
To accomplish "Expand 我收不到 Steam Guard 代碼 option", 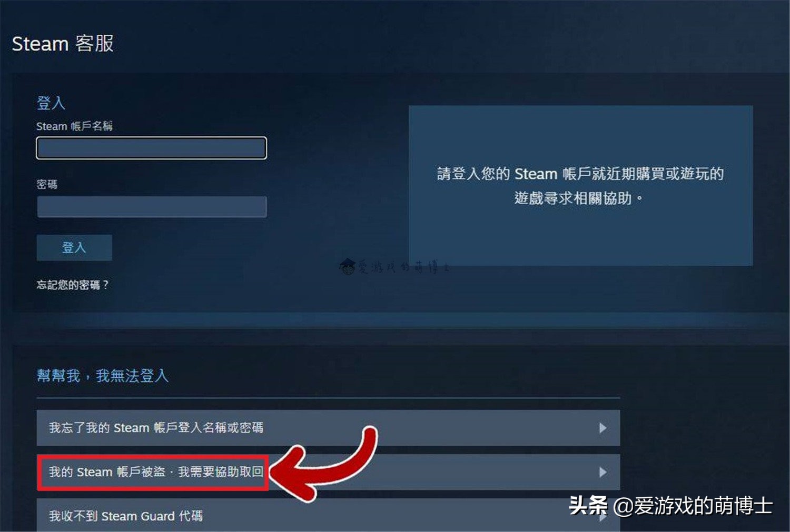I will [x=328, y=515].
